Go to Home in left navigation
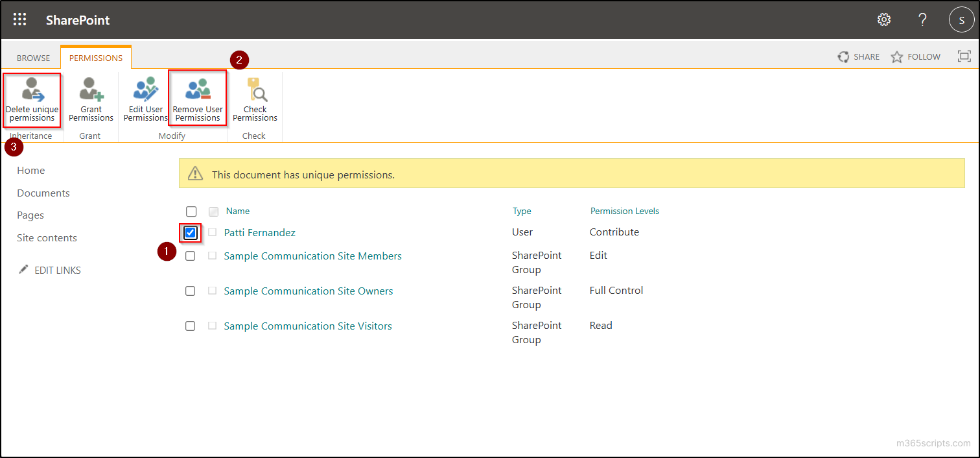Screen dimensions: 980x458 [x=31, y=170]
